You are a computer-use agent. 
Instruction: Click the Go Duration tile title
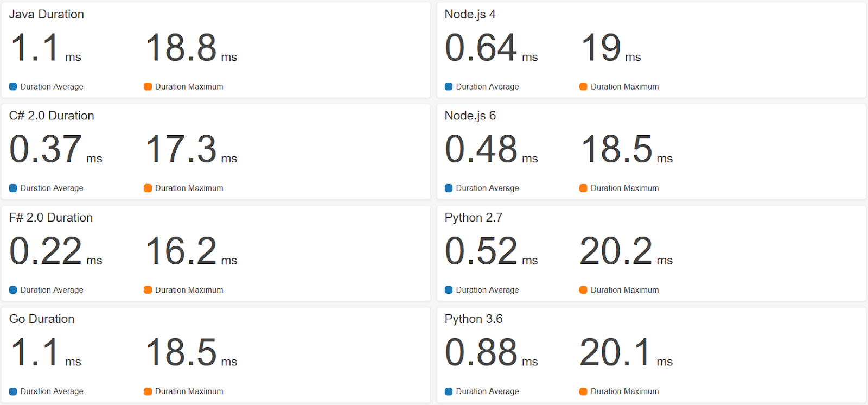pyautogui.click(x=42, y=319)
